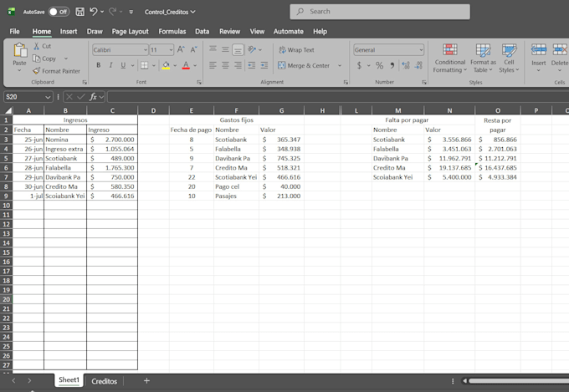The image size is (569, 392).
Task: Click in the Search box
Action: tap(380, 12)
